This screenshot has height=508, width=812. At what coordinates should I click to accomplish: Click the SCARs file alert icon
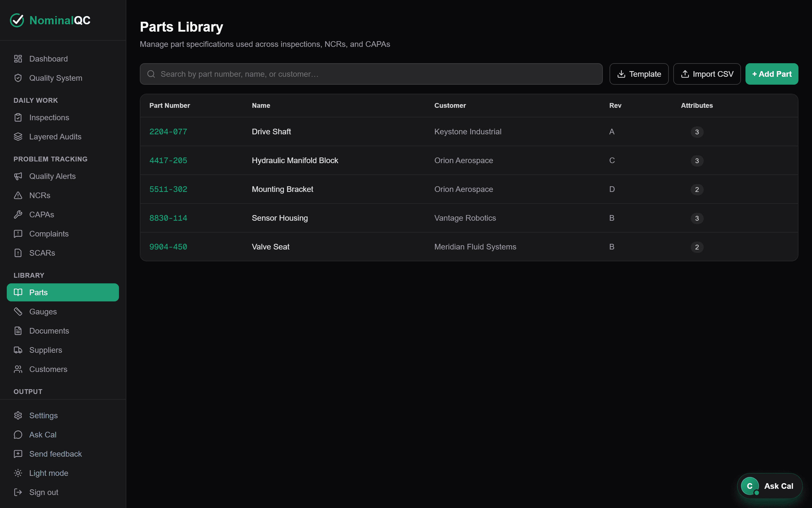(18, 253)
